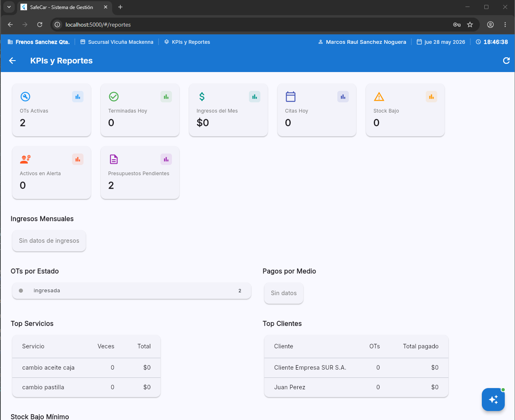Viewport: 515px width, 420px height.
Task: Click the green checkmark icon in Terminadas Hoy
Action: [114, 97]
